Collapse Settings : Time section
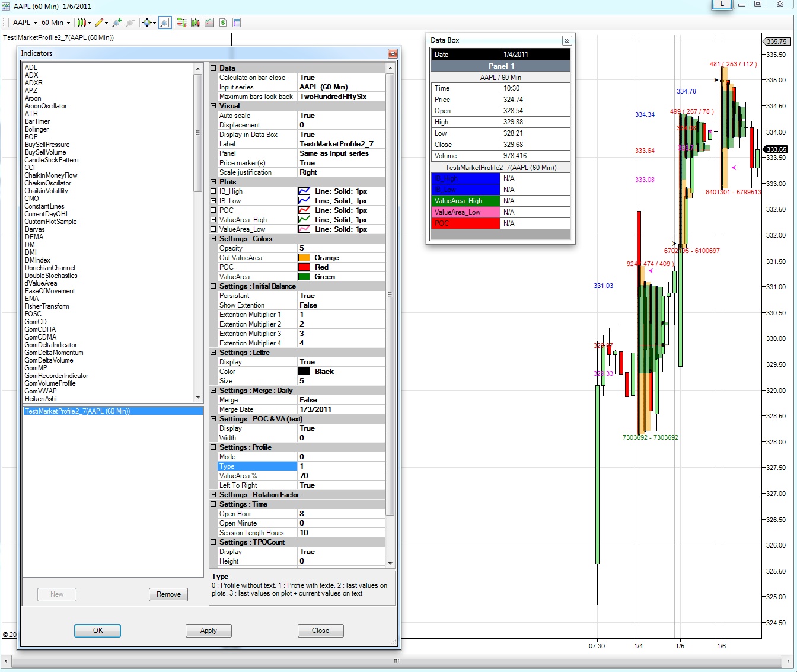Screen dimensions: 797x672 pos(213,504)
